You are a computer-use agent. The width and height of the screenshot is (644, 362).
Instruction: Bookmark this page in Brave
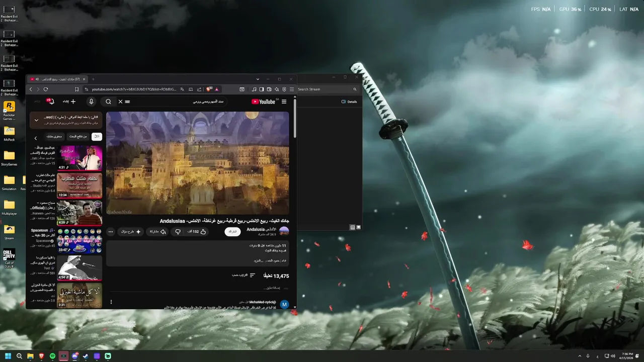click(76, 89)
